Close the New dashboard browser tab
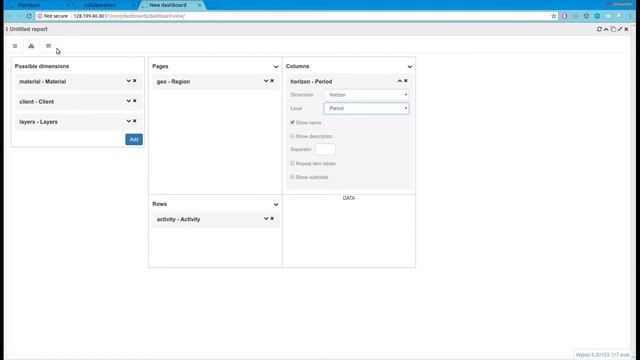 pyautogui.click(x=200, y=5)
